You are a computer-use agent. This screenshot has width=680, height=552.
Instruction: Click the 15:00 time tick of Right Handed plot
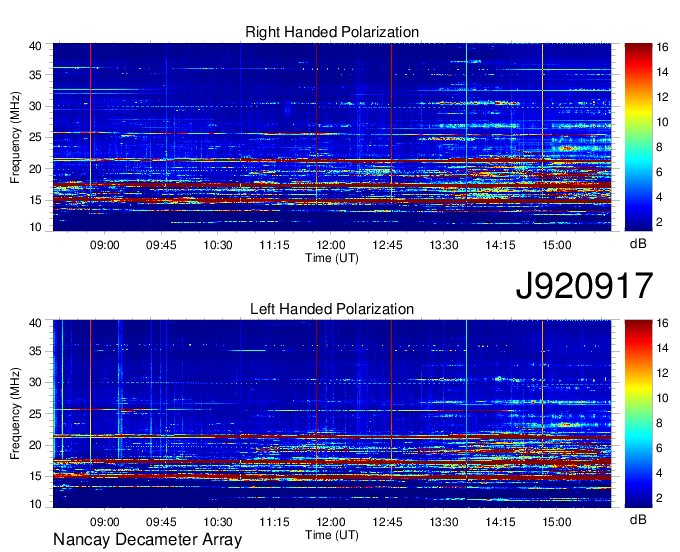[557, 245]
